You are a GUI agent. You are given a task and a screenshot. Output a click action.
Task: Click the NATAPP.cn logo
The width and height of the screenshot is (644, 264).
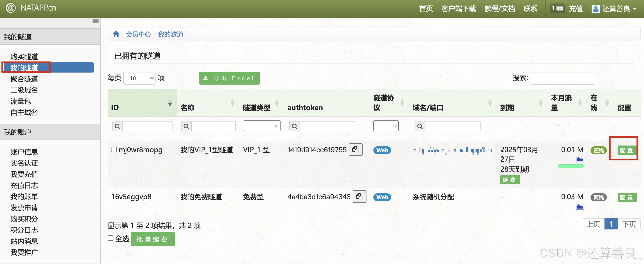[31, 8]
